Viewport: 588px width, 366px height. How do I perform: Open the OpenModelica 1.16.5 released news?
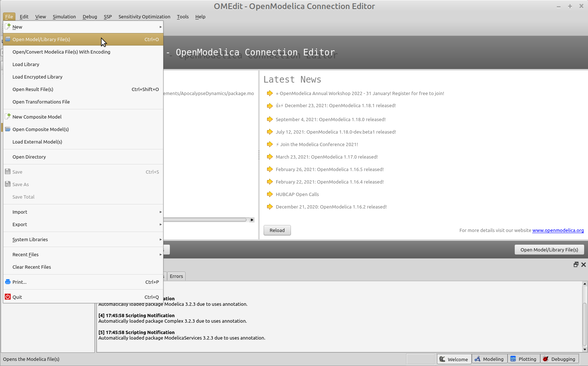[x=329, y=169]
